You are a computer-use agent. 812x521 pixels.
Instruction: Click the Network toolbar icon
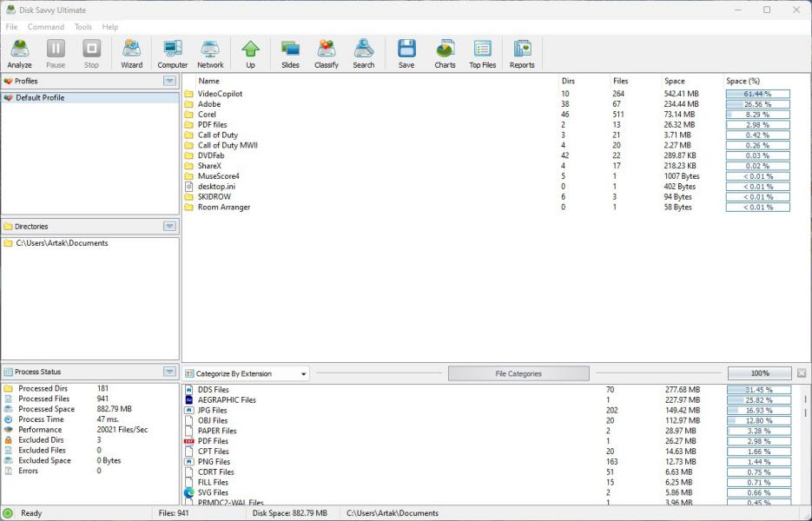[x=210, y=54]
